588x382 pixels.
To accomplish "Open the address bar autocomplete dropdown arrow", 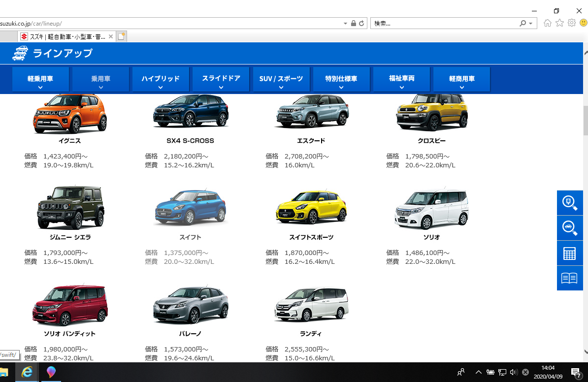I will pos(345,23).
